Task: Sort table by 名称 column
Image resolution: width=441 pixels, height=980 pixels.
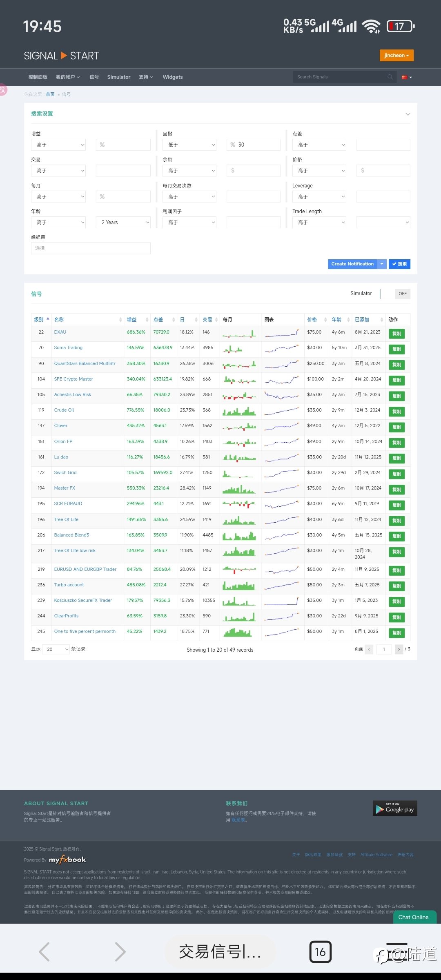Action: [88, 319]
